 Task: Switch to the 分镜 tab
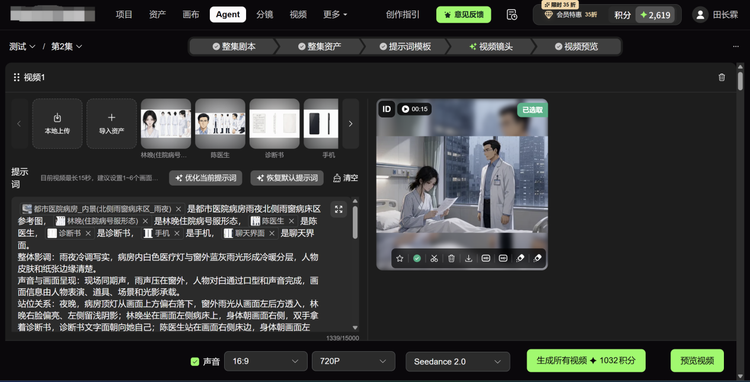pyautogui.click(x=265, y=14)
